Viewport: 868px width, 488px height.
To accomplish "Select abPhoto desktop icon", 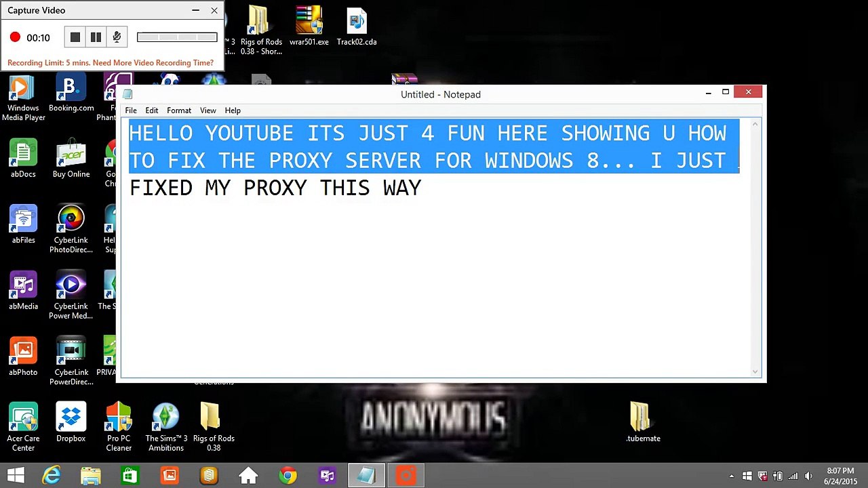I will tap(23, 357).
